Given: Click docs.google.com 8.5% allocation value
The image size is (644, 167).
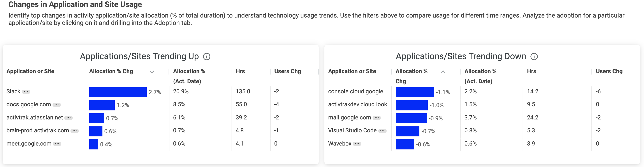Looking at the screenshot, I should click(179, 104).
